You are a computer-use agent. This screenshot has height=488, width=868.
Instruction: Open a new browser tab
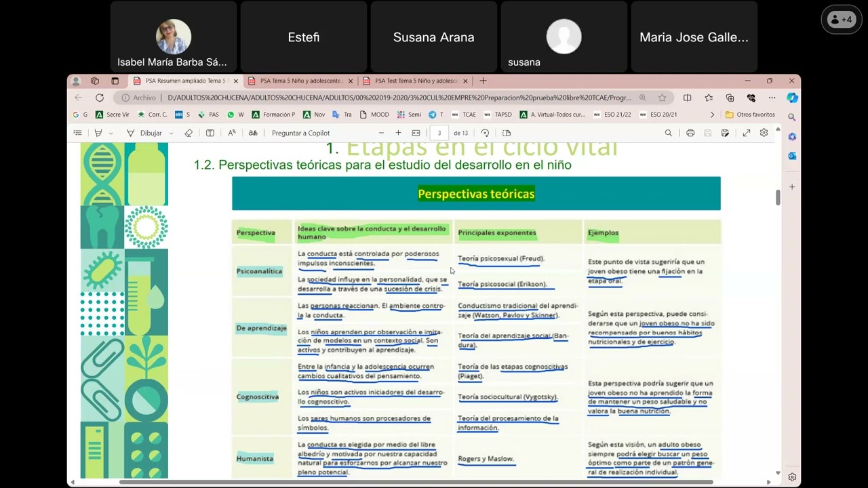(483, 81)
